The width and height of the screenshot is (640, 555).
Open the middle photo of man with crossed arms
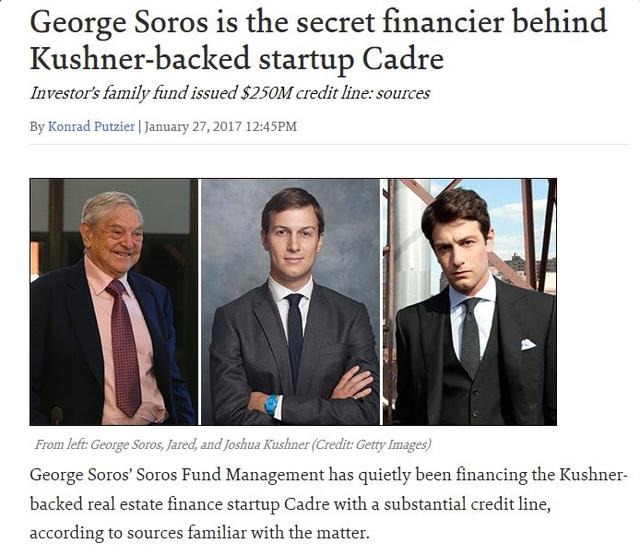[291, 301]
